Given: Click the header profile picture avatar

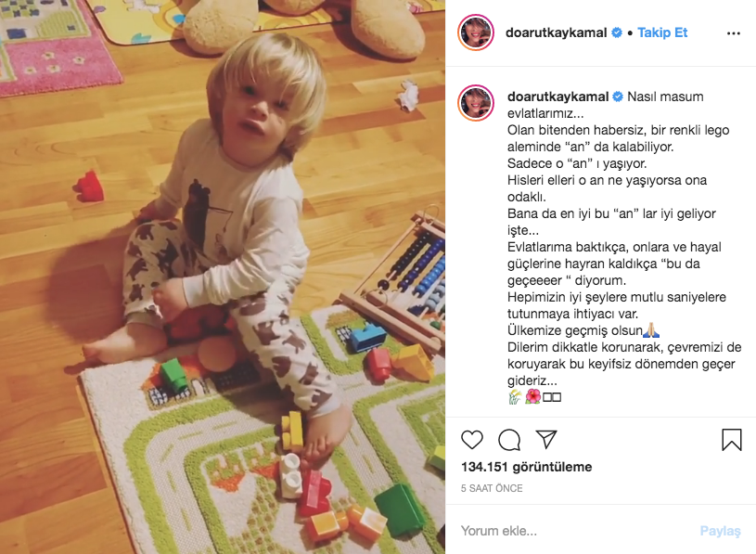Looking at the screenshot, I should [475, 32].
